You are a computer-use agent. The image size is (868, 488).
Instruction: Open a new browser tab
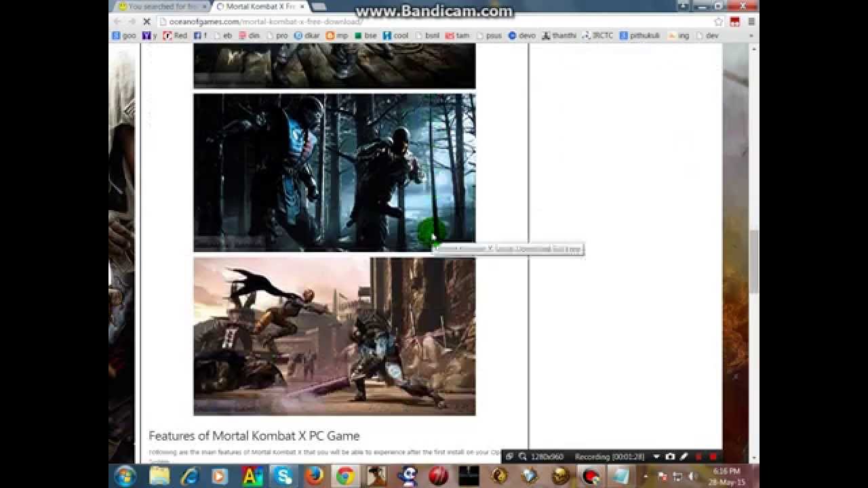(x=319, y=6)
